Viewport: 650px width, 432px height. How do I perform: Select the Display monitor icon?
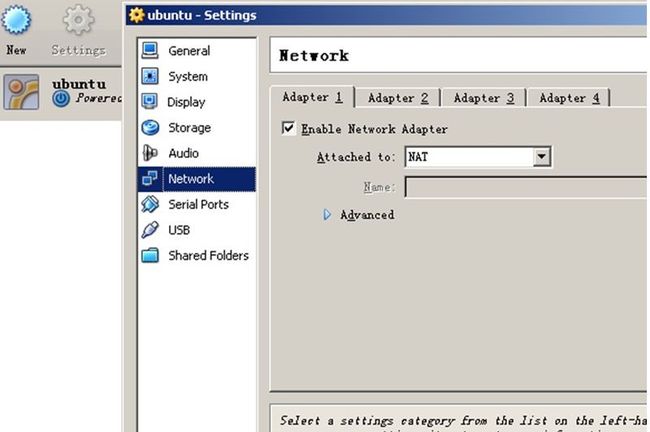(150, 102)
